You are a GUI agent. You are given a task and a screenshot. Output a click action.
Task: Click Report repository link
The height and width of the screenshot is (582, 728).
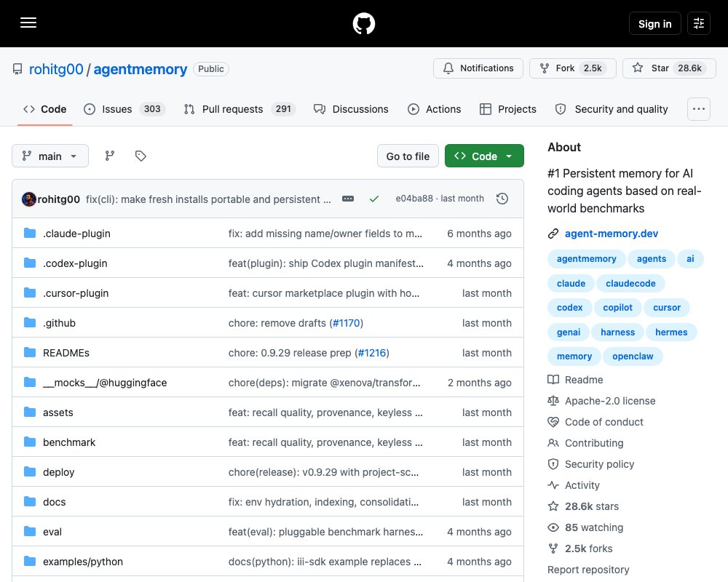click(588, 570)
